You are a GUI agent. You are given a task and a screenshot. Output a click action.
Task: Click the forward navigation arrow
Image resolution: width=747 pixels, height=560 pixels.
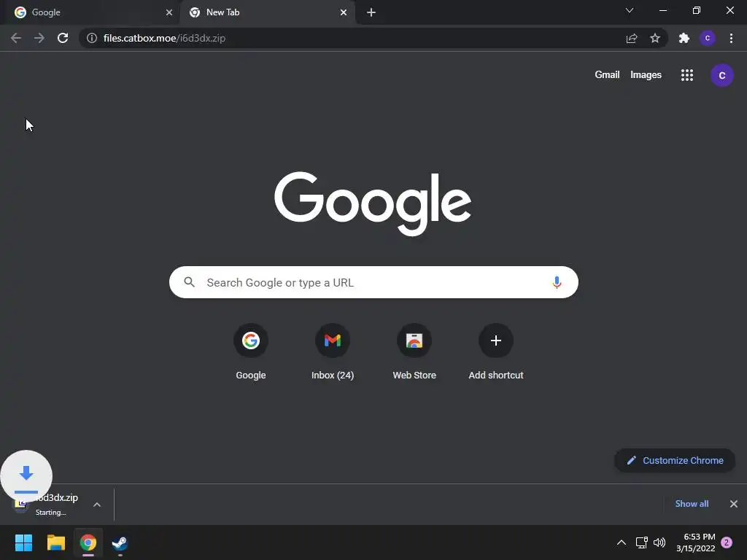pyautogui.click(x=39, y=38)
